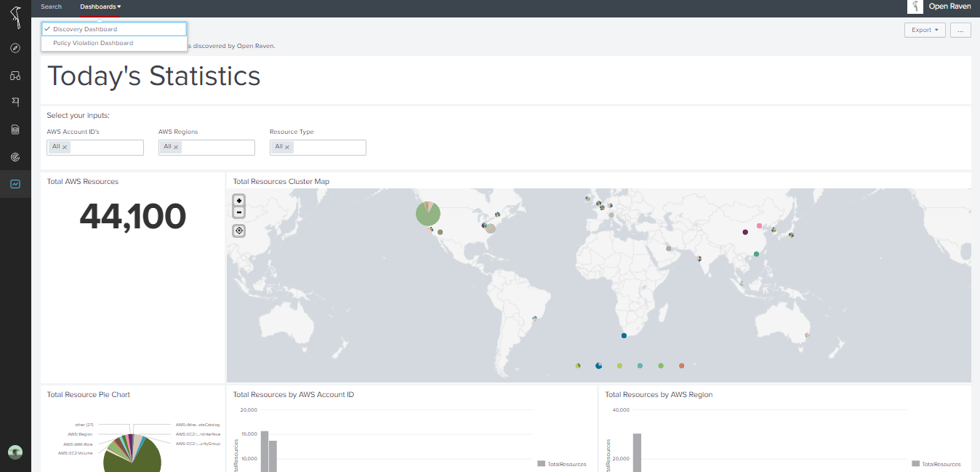The width and height of the screenshot is (980, 472).
Task: Zoom in on the cluster map
Action: click(x=239, y=201)
